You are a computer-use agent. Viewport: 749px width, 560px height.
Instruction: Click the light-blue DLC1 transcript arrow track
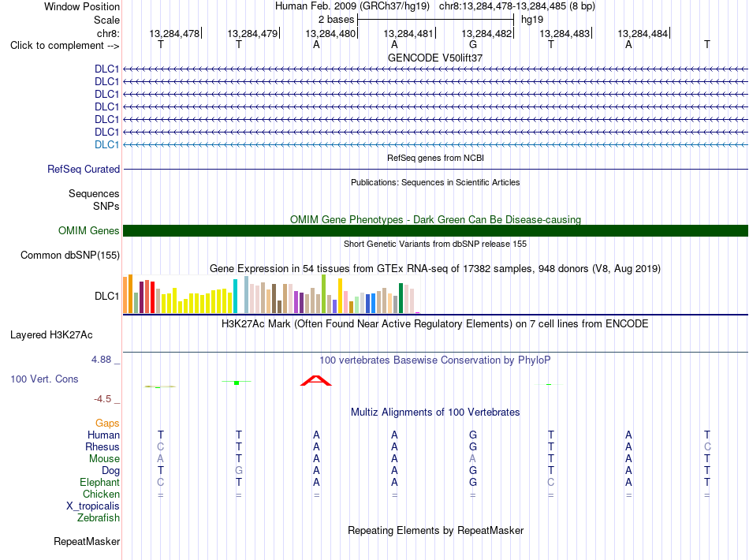(435, 145)
